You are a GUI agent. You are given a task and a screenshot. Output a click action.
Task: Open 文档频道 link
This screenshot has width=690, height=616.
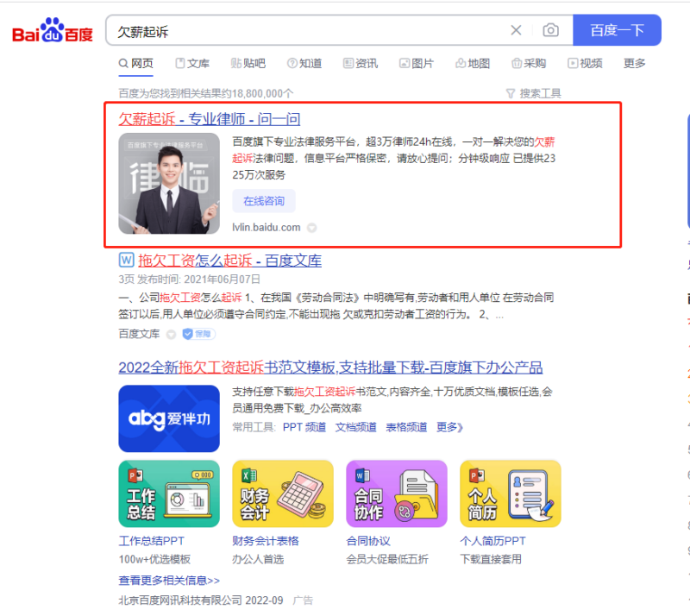tap(355, 428)
